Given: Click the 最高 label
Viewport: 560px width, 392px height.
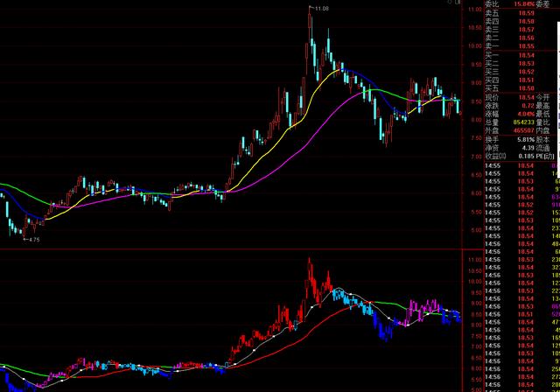Looking at the screenshot, I should pos(542,106).
